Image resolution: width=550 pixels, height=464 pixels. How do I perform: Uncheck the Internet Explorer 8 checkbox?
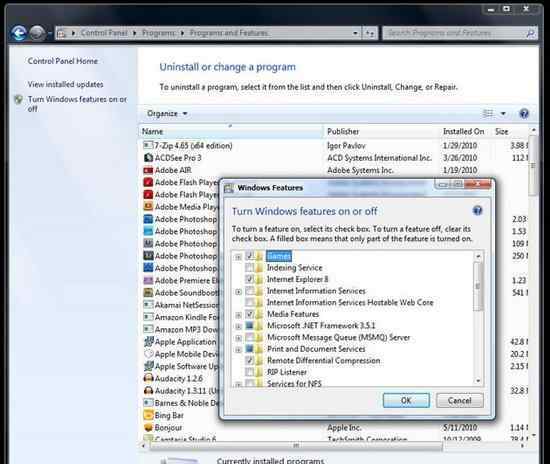[249, 279]
